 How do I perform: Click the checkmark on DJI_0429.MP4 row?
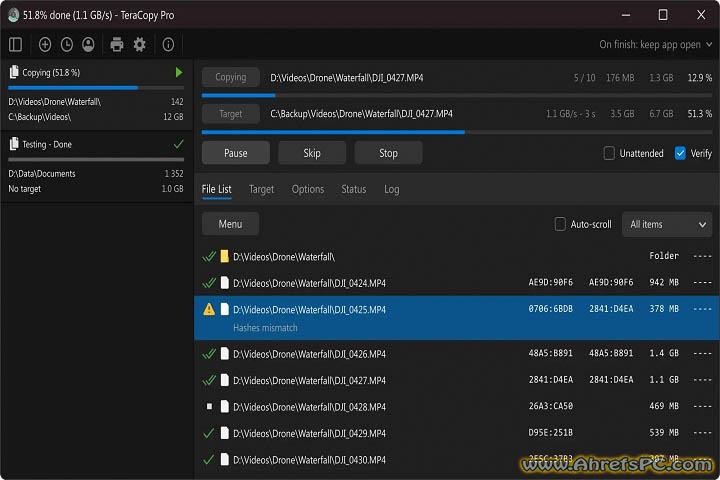point(208,433)
